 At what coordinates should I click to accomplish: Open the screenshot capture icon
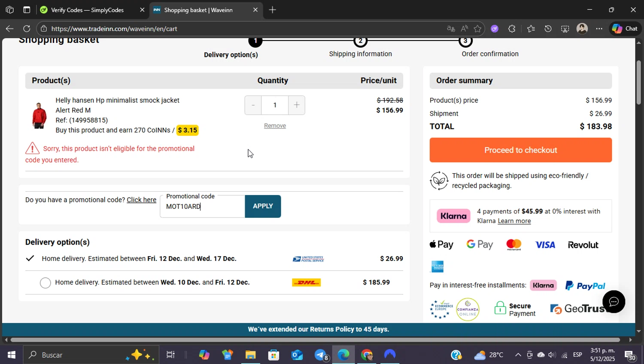tap(565, 29)
